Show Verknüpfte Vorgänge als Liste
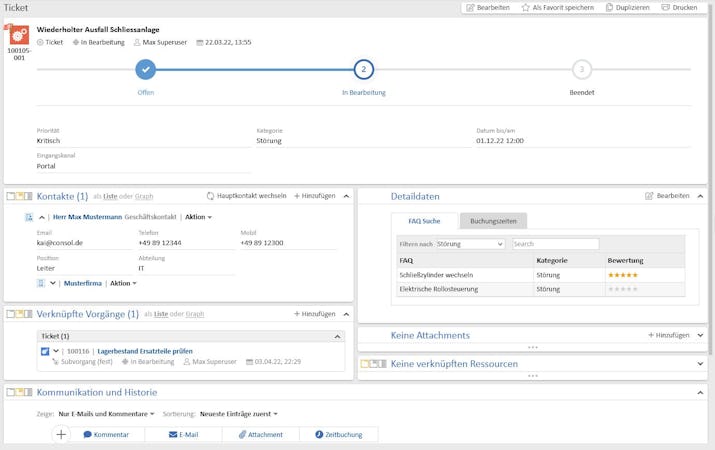 pyautogui.click(x=161, y=314)
